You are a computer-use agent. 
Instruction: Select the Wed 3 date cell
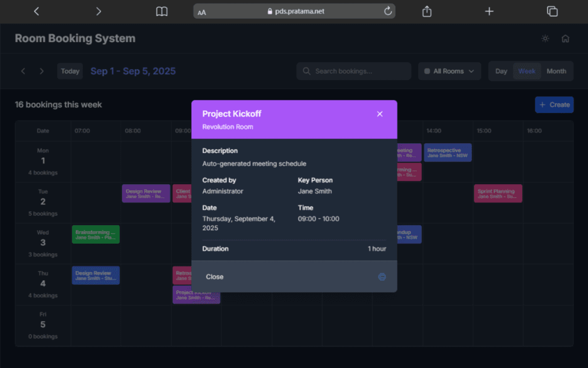point(43,244)
